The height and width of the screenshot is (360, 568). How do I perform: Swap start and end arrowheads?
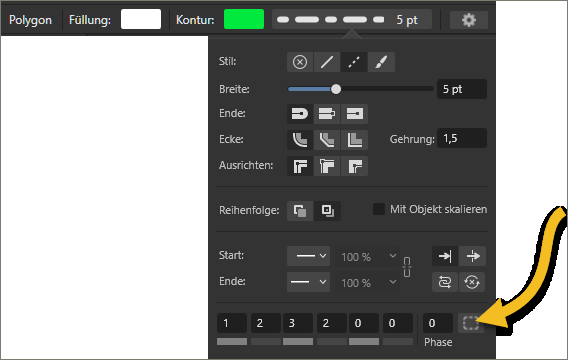coord(445,282)
